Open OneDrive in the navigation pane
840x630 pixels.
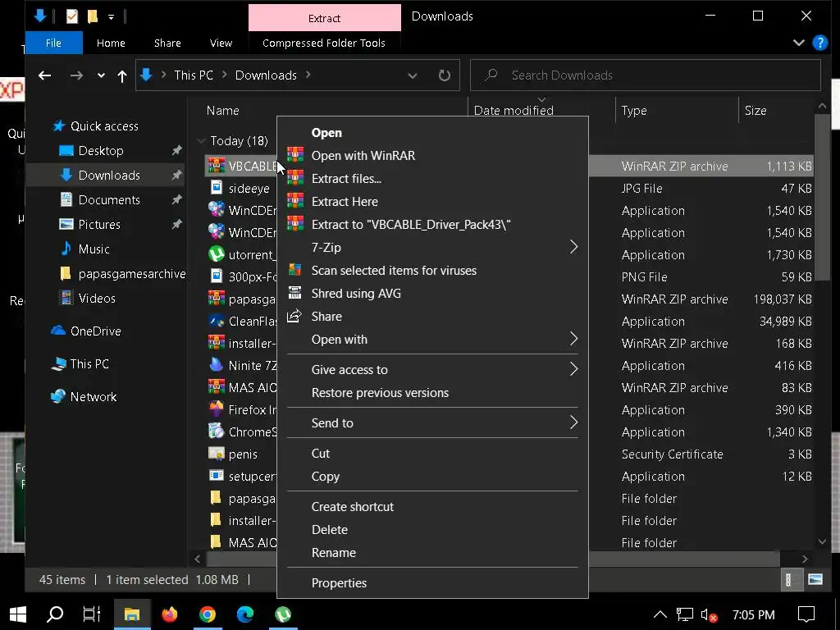[95, 331]
